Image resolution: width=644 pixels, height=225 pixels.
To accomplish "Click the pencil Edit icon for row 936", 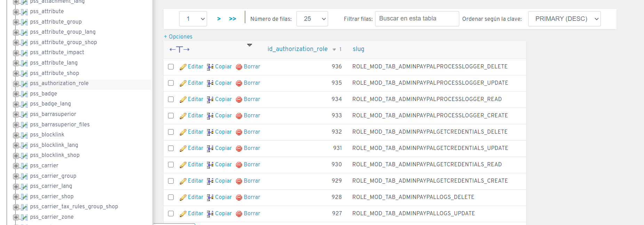I will pyautogui.click(x=183, y=67).
